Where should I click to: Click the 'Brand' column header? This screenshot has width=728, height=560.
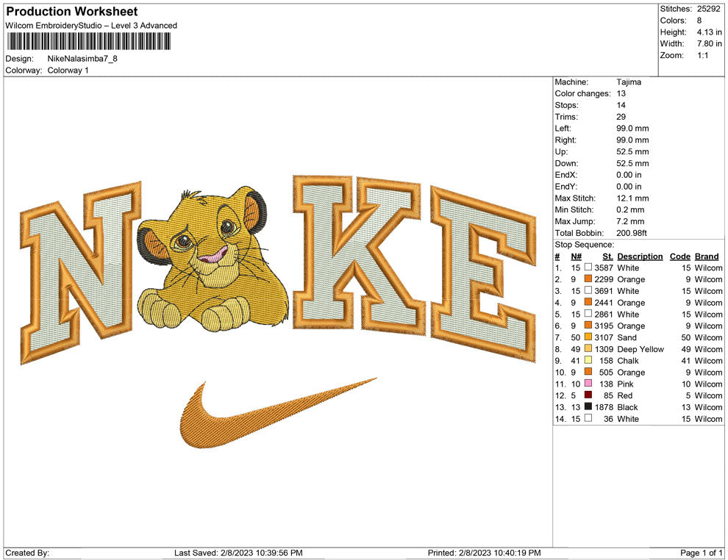click(x=707, y=256)
